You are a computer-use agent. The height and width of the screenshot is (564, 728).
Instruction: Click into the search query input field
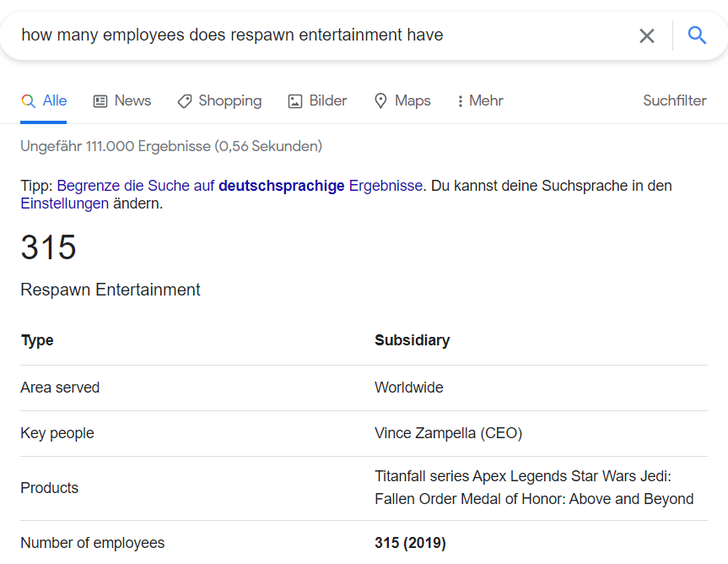[x=325, y=35]
